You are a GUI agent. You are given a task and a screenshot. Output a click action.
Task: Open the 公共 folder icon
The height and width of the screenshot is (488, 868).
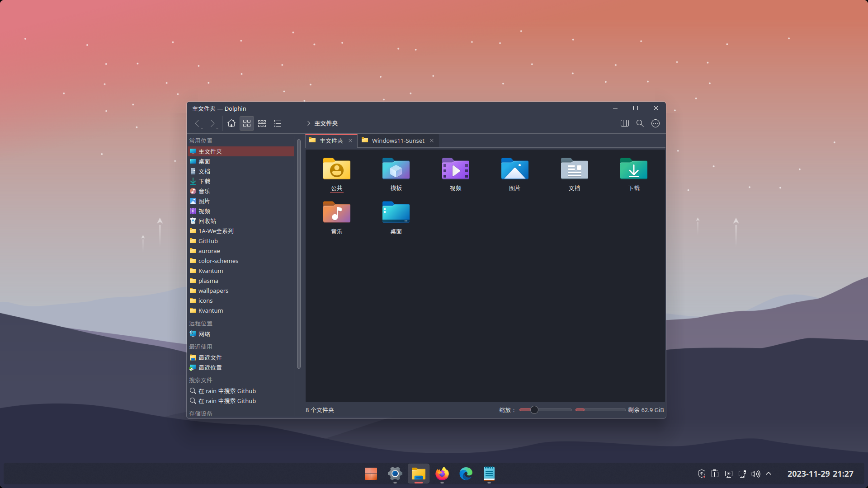(337, 169)
